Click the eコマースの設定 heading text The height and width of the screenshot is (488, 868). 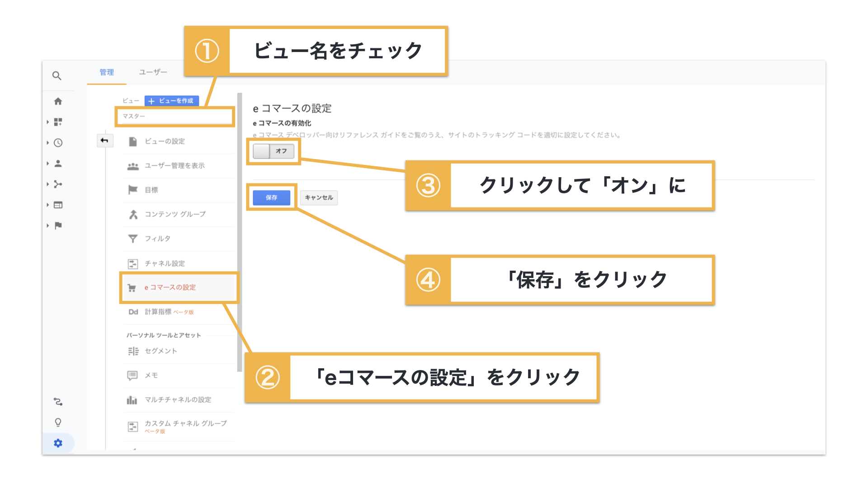click(x=292, y=108)
